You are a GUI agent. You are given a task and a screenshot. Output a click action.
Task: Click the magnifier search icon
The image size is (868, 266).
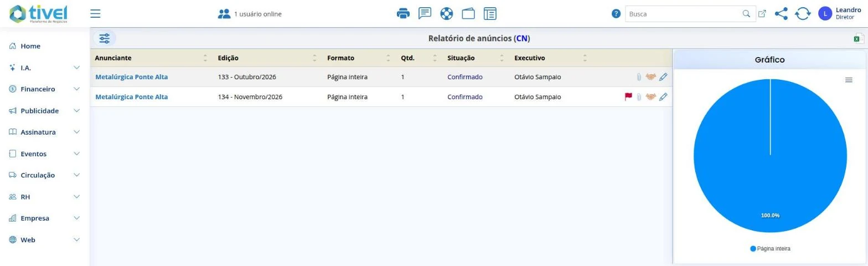pos(746,14)
